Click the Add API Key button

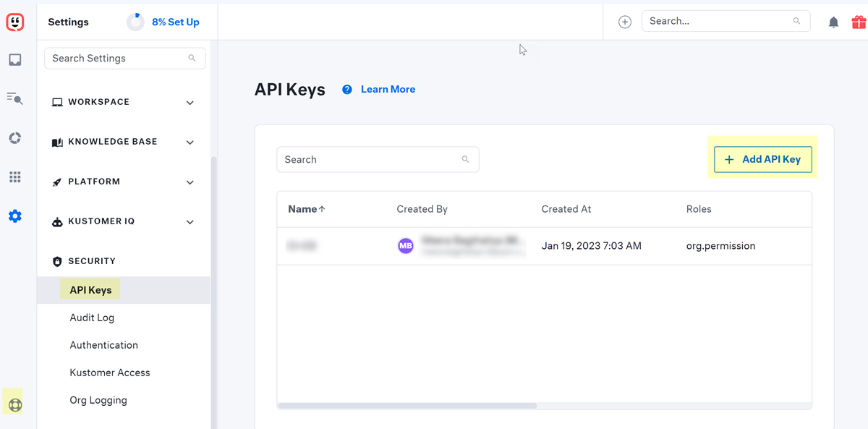click(762, 159)
